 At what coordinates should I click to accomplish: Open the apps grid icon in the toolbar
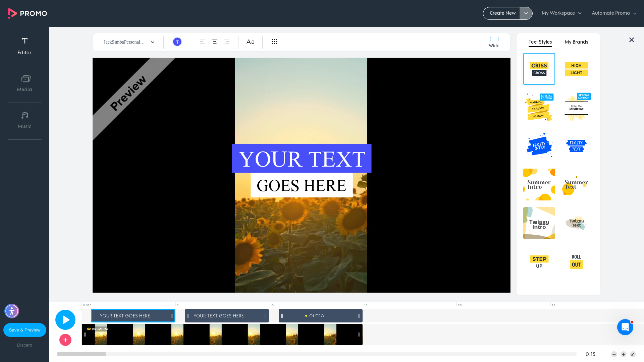pyautogui.click(x=274, y=42)
